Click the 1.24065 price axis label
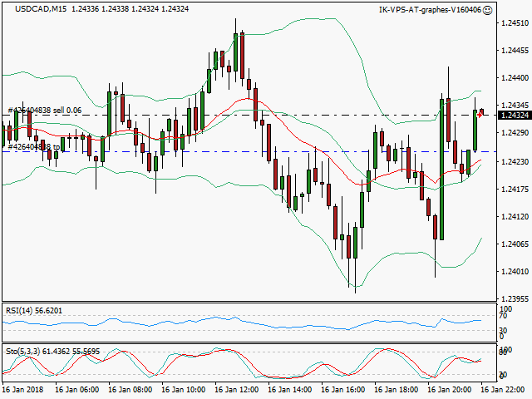This screenshot has height=399, width=532. click(513, 244)
